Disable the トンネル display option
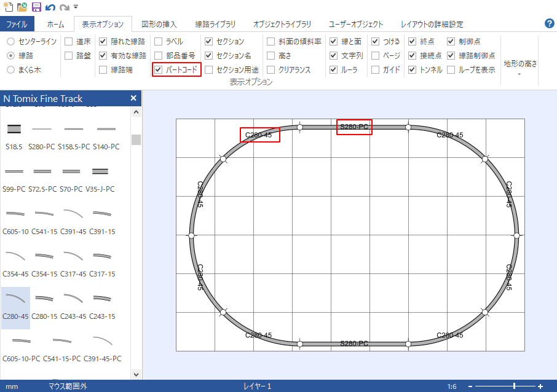This screenshot has width=557, height=392. 412,69
